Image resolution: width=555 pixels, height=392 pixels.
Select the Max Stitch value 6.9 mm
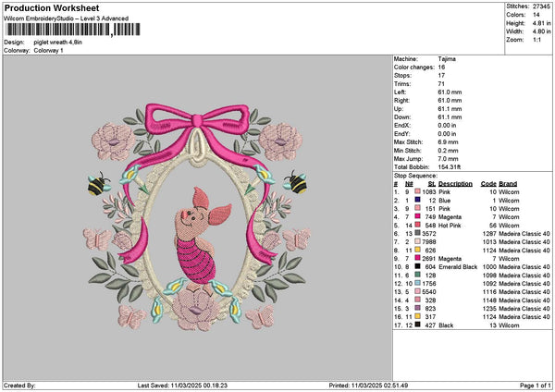pyautogui.click(x=448, y=142)
